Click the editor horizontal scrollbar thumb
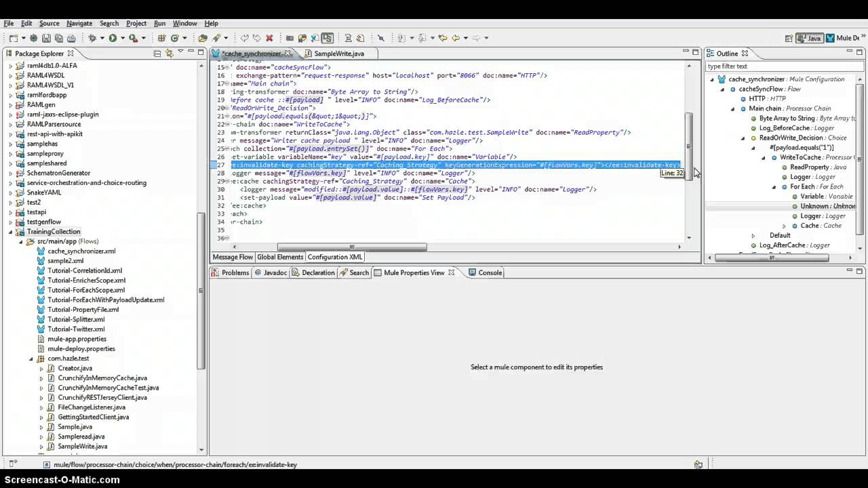 click(352, 247)
